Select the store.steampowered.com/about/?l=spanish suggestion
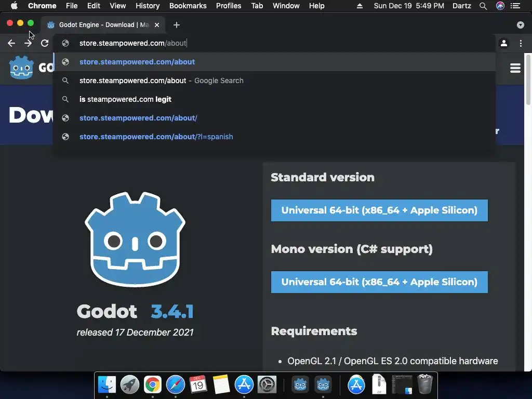 (274, 137)
